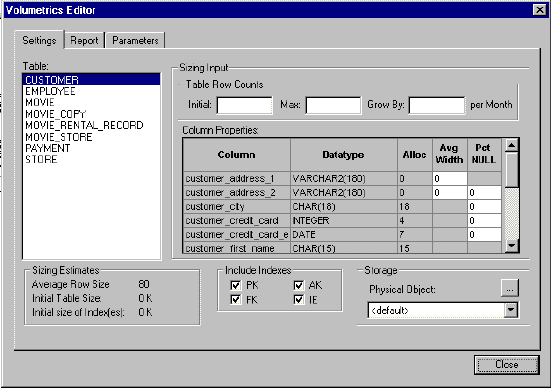Viewport: 551px width, 388px height.
Task: Click the column grid scroll down arrow
Action: [x=512, y=245]
